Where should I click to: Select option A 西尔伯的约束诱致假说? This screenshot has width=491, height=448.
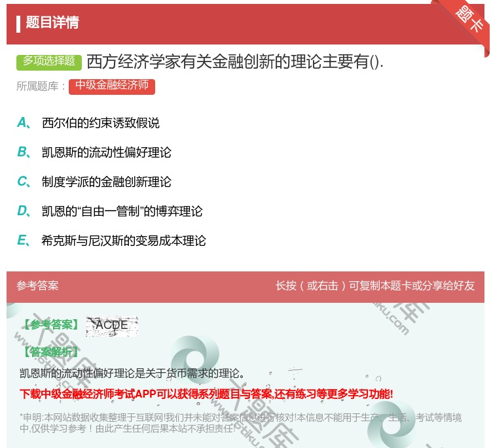click(101, 123)
